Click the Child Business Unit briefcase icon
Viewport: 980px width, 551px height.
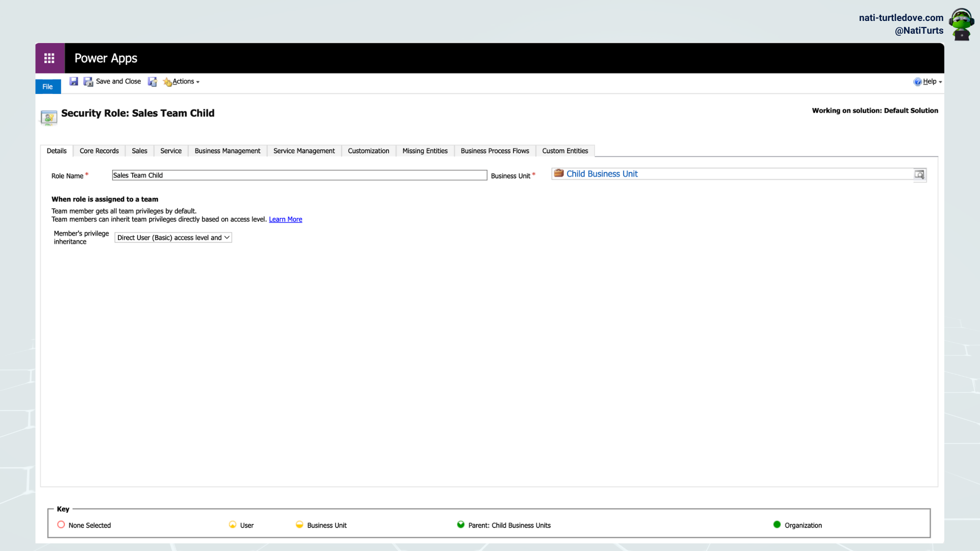559,173
